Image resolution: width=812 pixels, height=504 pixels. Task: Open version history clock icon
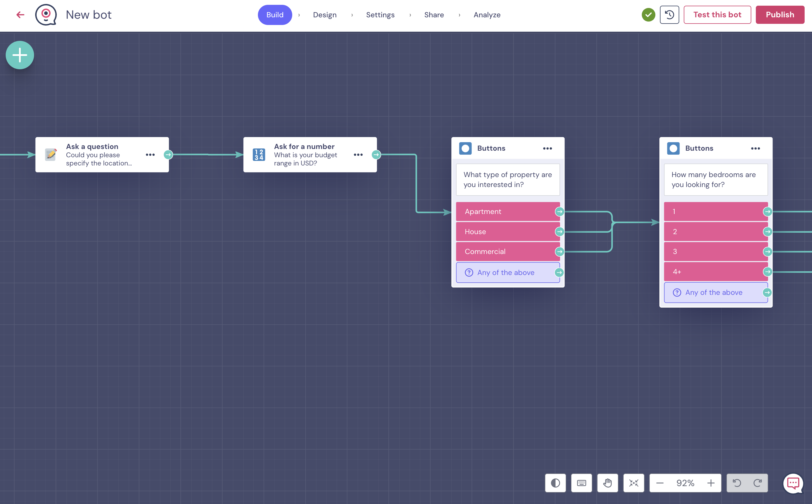(669, 15)
